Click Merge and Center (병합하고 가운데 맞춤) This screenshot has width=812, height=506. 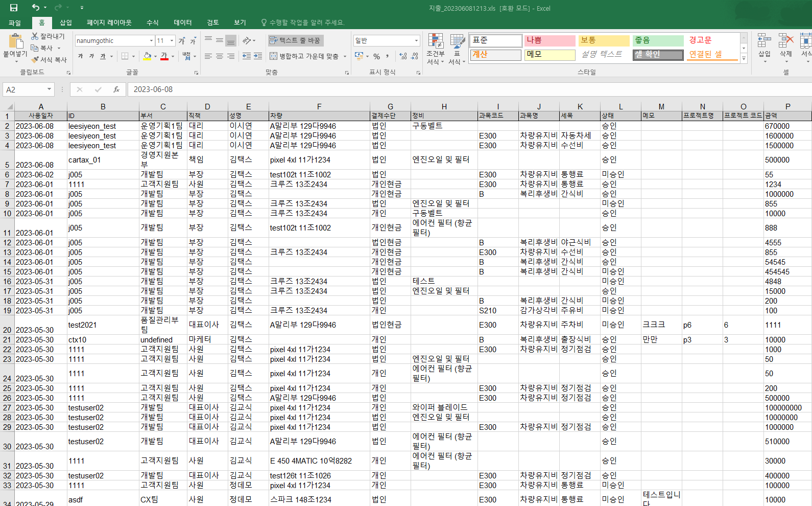[x=304, y=56]
